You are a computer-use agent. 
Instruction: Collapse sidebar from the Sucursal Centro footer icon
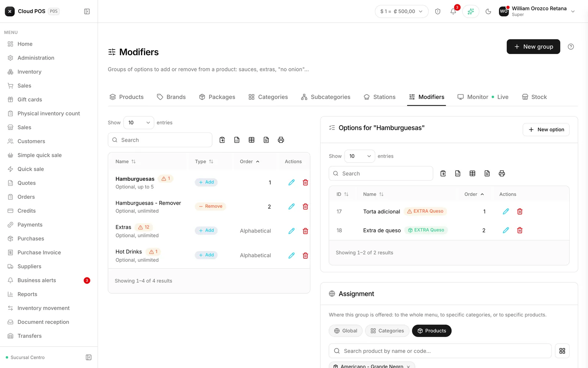[x=89, y=357]
